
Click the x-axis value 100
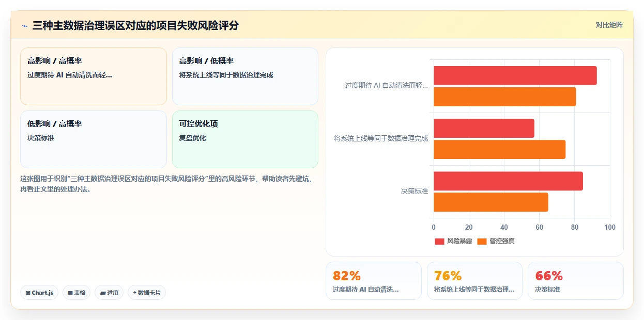tap(610, 227)
